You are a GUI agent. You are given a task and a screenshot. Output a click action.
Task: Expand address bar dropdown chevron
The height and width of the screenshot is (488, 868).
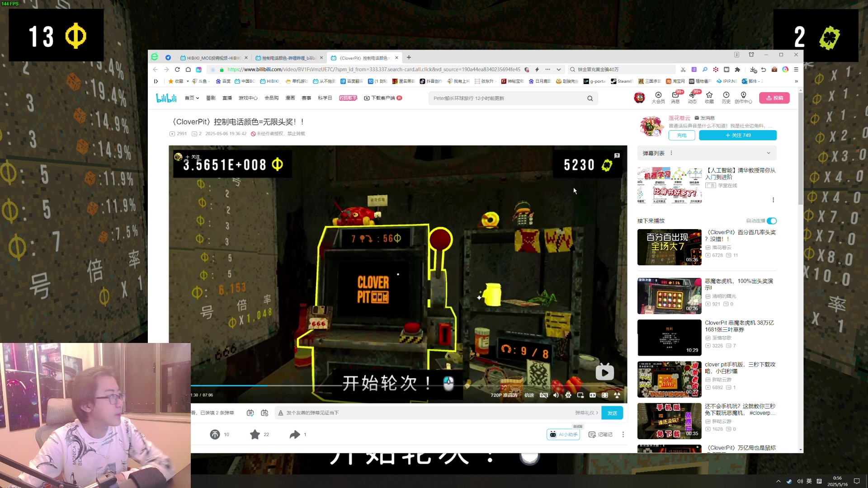point(559,70)
